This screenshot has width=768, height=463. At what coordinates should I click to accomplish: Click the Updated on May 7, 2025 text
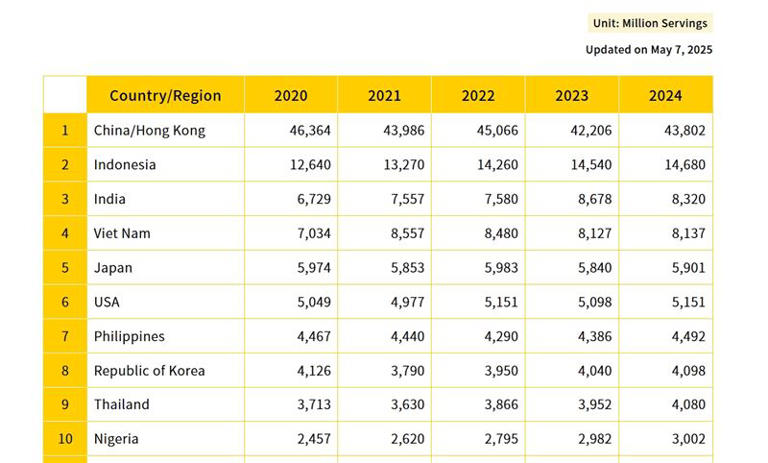pos(648,49)
